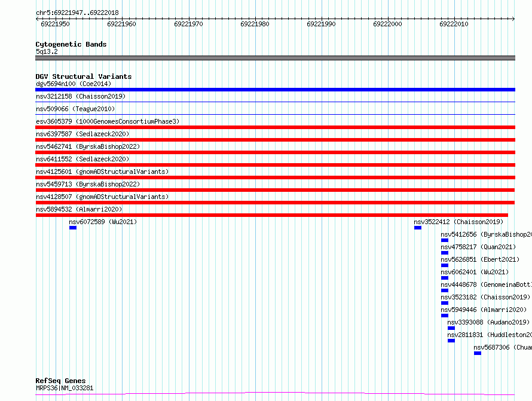Select the blue marker under nsv5949446 (Almarri2020)
This screenshot has height=401, width=532.
[x=445, y=316]
